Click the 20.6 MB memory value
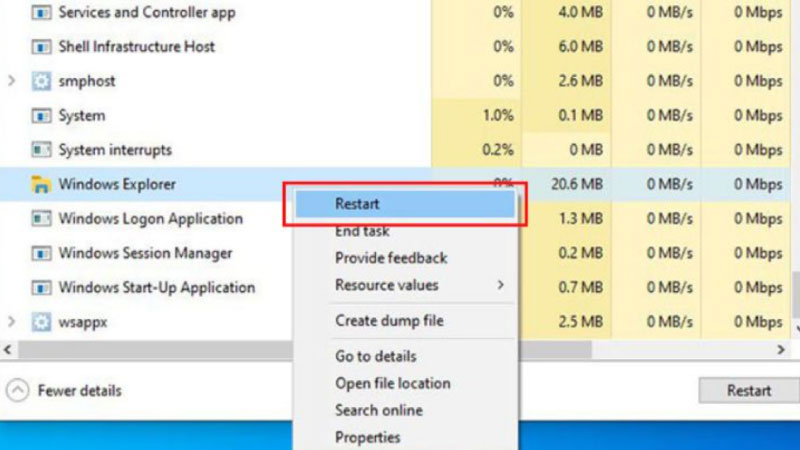The width and height of the screenshot is (800, 450). (577, 184)
